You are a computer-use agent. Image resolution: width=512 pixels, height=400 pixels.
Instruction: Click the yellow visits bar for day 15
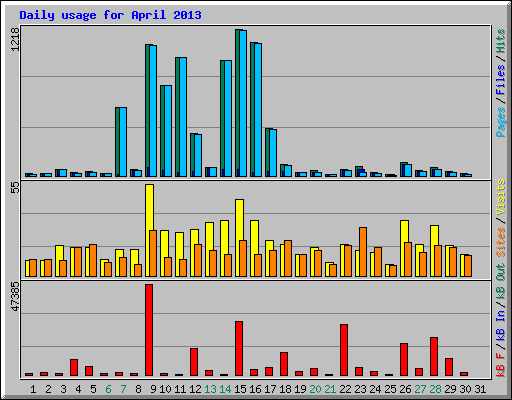click(239, 220)
